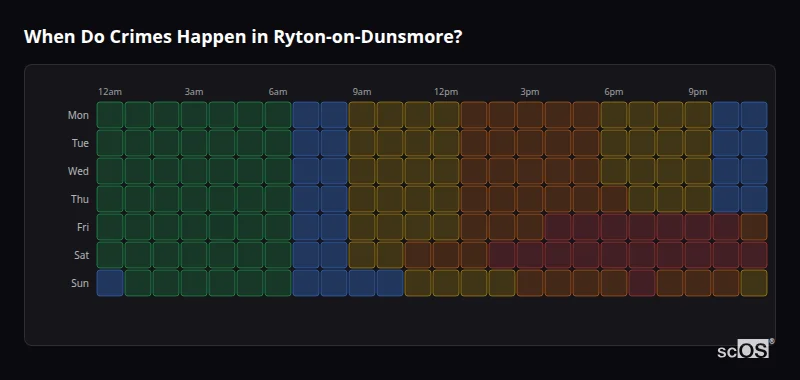Pick the Thursday 12pm yellow cell

[446, 199]
